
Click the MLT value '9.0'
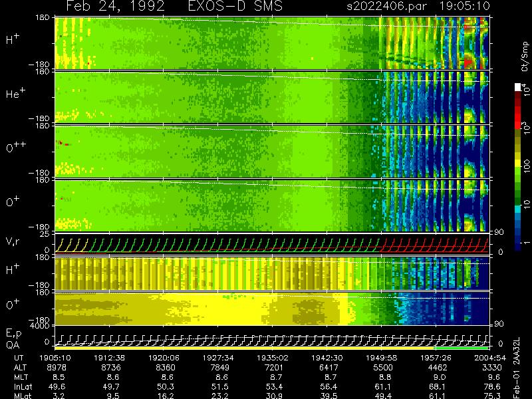tap(440, 377)
